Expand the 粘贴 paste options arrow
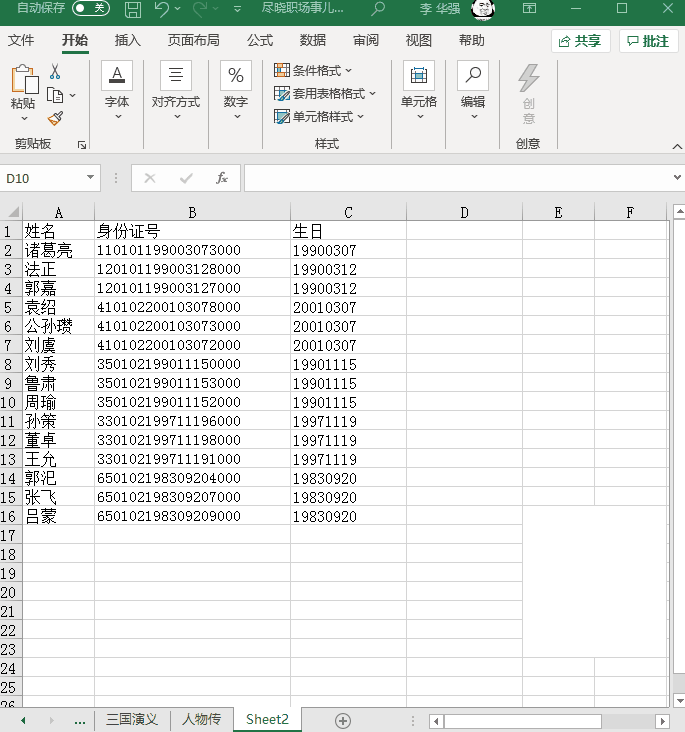Viewport: 685px width, 732px height. click(24, 119)
